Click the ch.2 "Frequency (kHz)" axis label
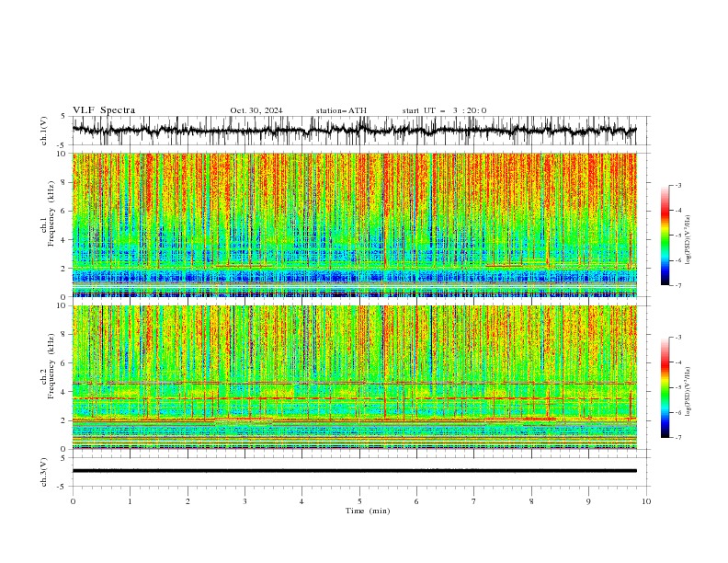 (51, 366)
